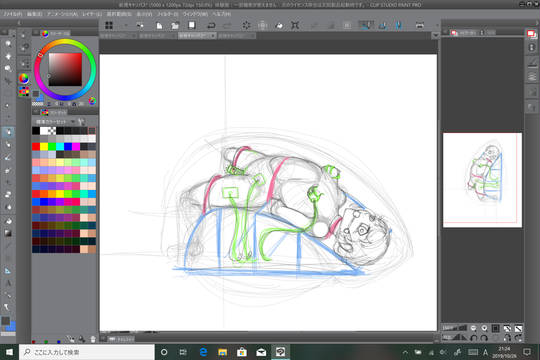540x360 pixels.
Task: Open the Edit menu
Action: pos(34,14)
